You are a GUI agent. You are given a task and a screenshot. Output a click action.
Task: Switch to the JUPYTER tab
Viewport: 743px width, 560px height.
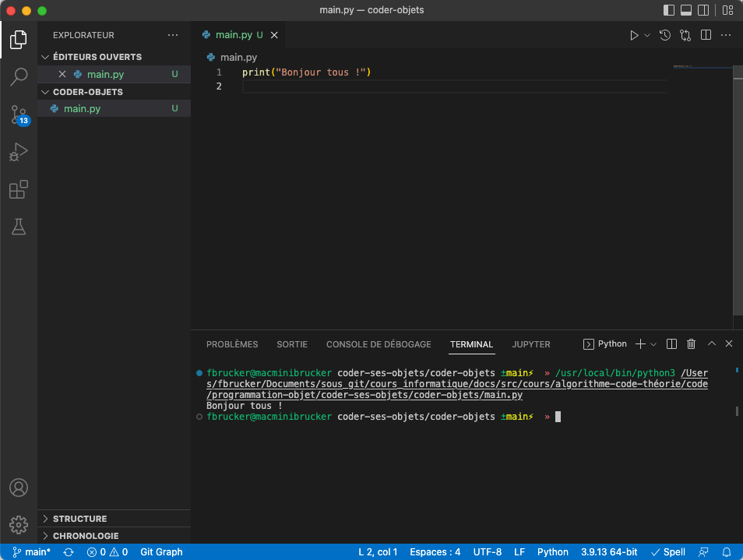(x=531, y=344)
